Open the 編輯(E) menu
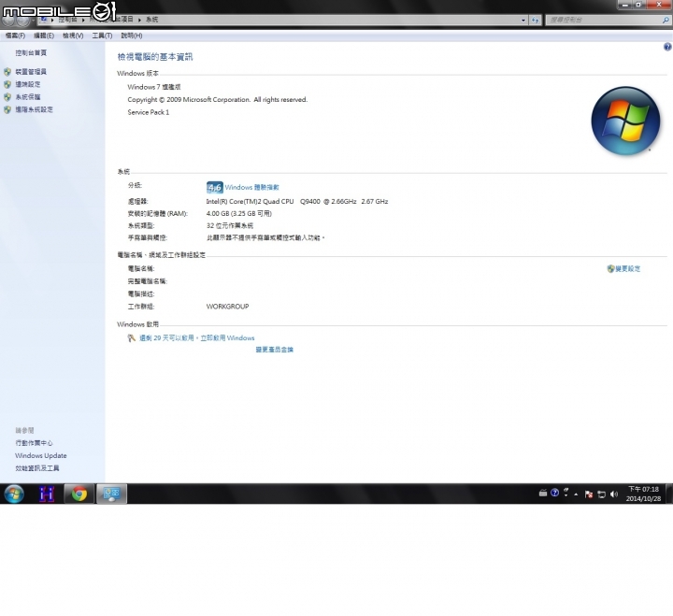The width and height of the screenshot is (673, 616). [44, 36]
